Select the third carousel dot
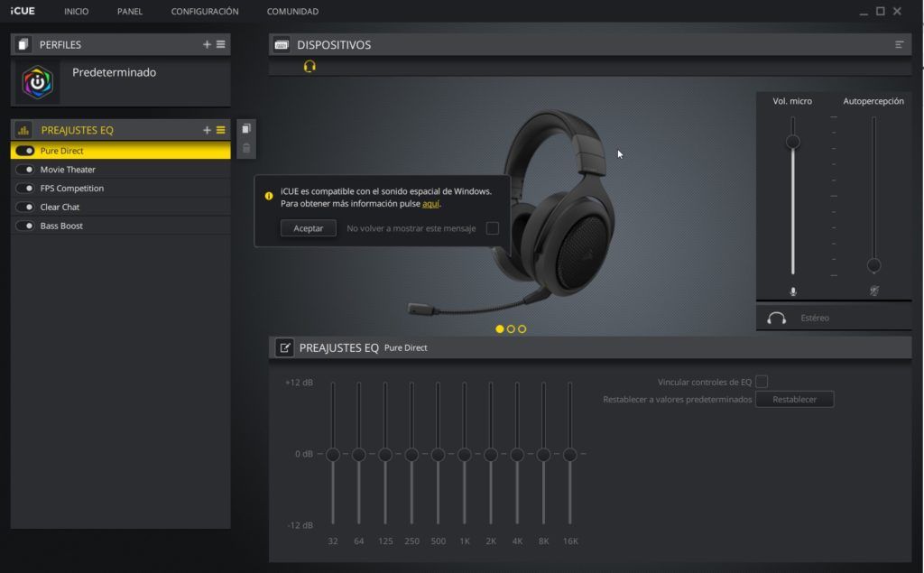Image resolution: width=924 pixels, height=573 pixels. tap(522, 329)
